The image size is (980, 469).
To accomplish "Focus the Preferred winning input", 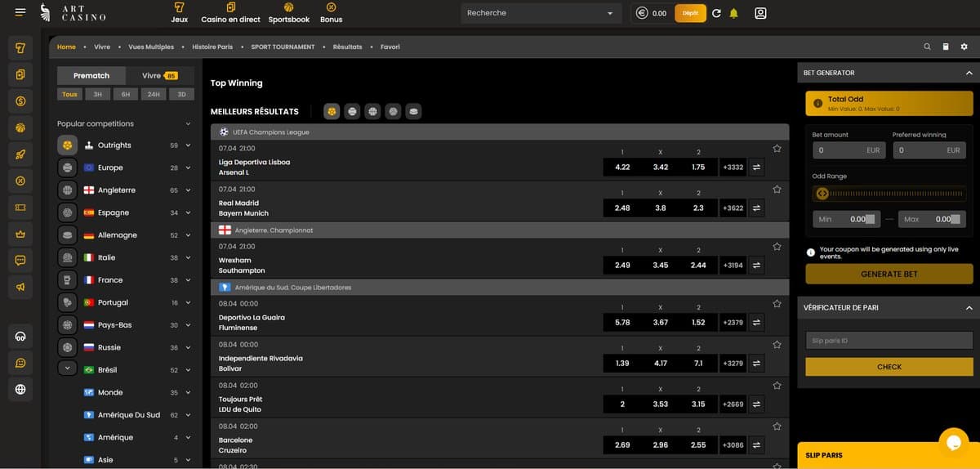I will tap(929, 150).
